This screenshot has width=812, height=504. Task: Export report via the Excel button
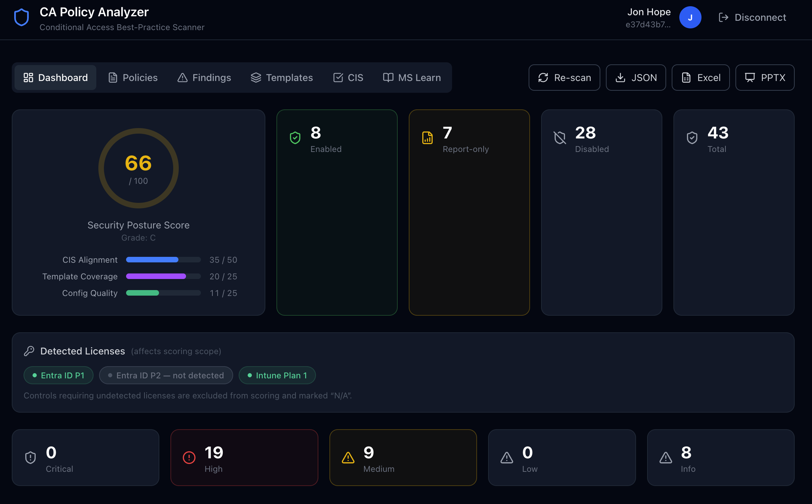[701, 78]
